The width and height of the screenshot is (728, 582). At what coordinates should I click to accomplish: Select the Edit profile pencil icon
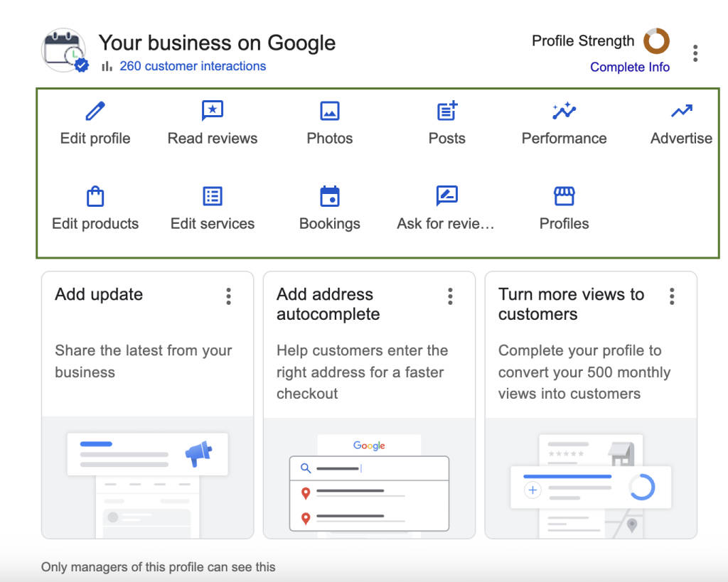[95, 111]
